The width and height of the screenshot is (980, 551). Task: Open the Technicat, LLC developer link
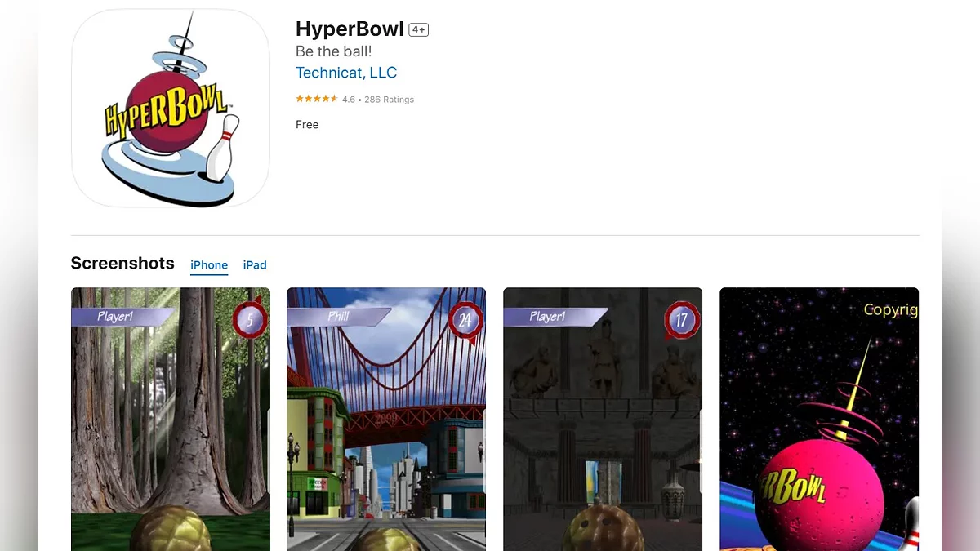coord(346,73)
